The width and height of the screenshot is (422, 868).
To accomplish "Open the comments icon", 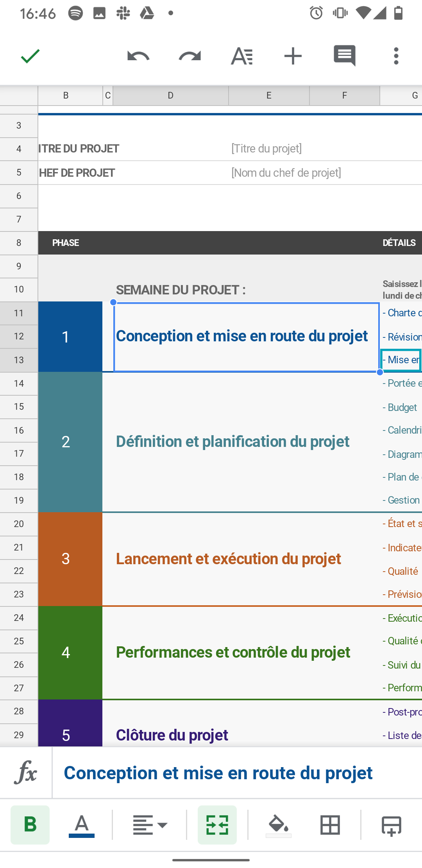I will 345,56.
